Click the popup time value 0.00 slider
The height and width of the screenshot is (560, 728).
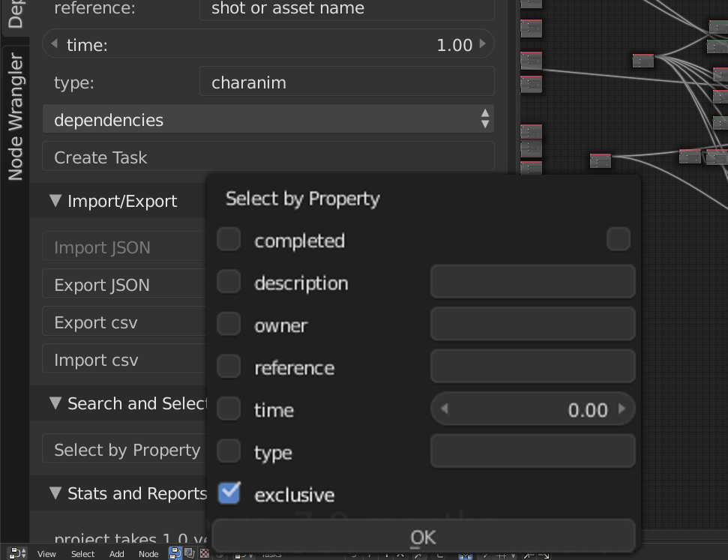(x=532, y=410)
